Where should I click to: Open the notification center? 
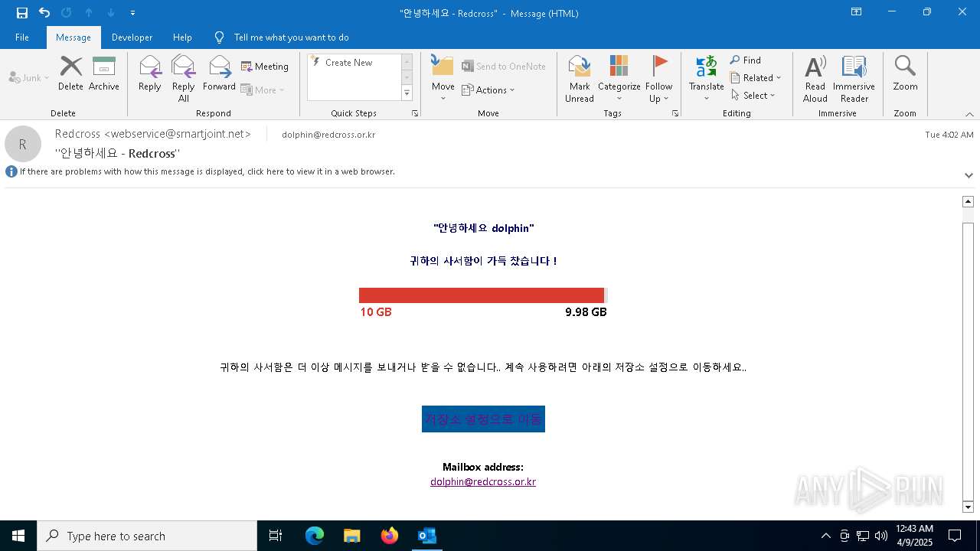[955, 536]
